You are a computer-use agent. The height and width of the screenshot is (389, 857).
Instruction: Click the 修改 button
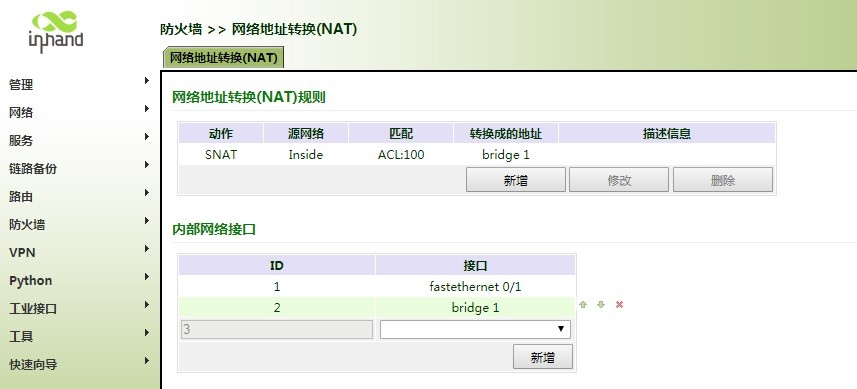click(x=619, y=180)
